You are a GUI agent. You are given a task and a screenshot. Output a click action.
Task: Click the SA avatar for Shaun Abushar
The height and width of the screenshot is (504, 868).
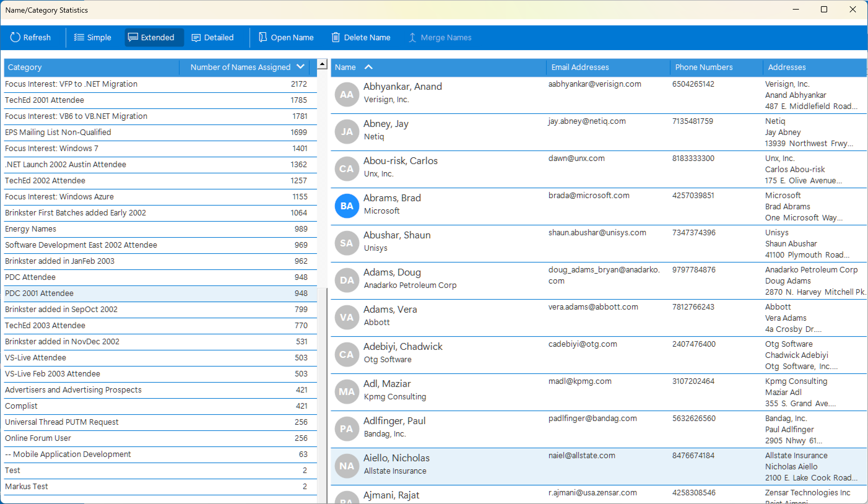coord(346,243)
